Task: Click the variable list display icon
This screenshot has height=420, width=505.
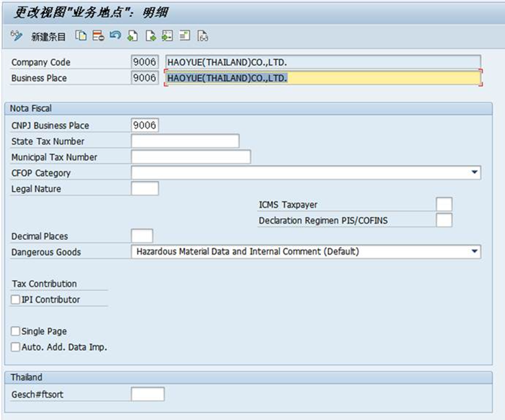Action: point(184,36)
